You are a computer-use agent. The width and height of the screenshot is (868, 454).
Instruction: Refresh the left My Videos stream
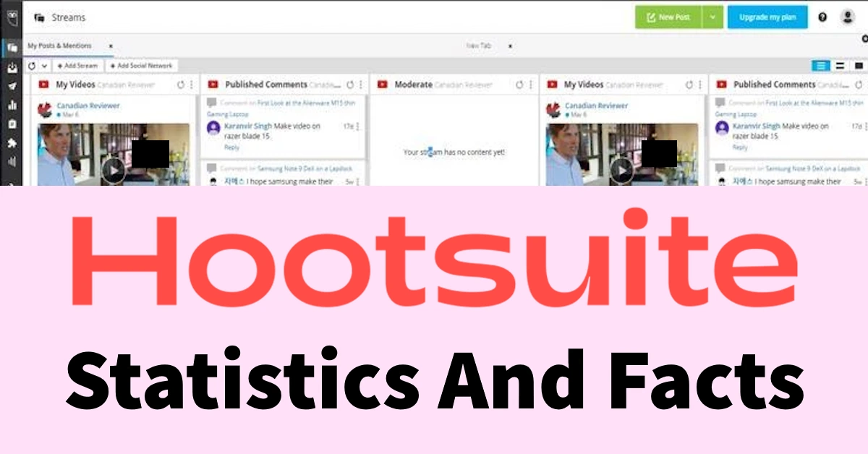pyautogui.click(x=180, y=85)
